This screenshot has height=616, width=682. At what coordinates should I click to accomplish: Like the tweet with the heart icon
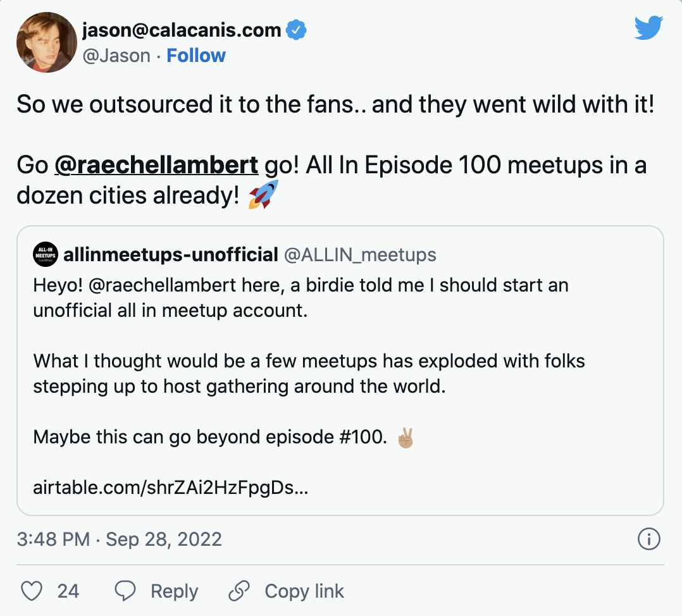(32, 591)
